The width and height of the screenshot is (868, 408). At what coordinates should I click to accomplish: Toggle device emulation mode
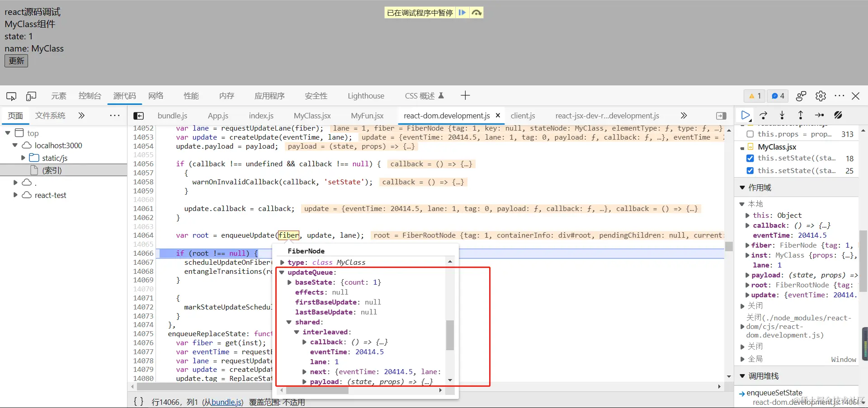(31, 96)
